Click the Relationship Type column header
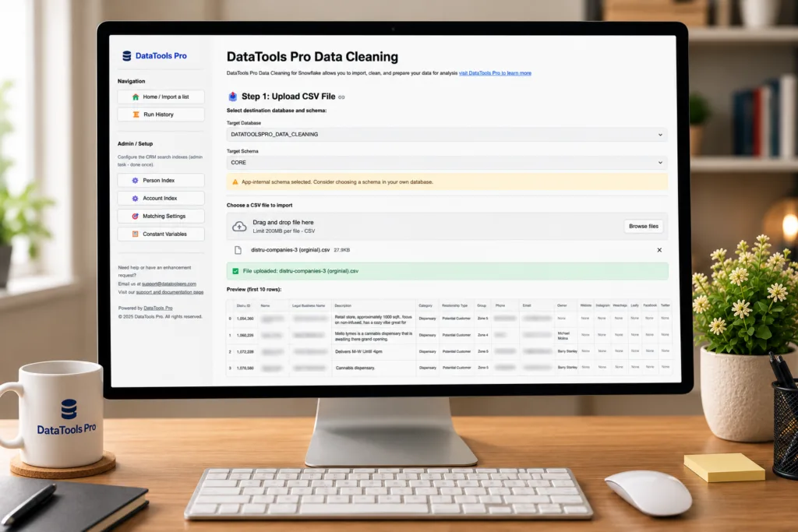The width and height of the screenshot is (798, 532). [x=454, y=305]
